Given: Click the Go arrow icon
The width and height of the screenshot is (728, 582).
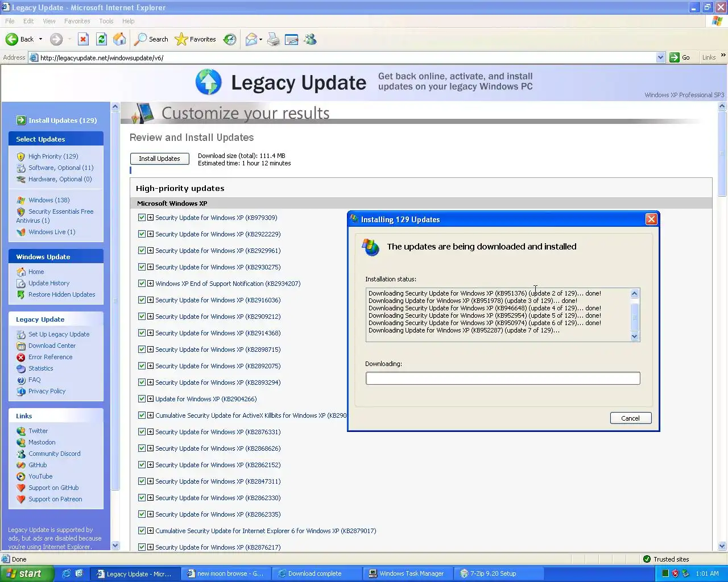Looking at the screenshot, I should point(675,57).
